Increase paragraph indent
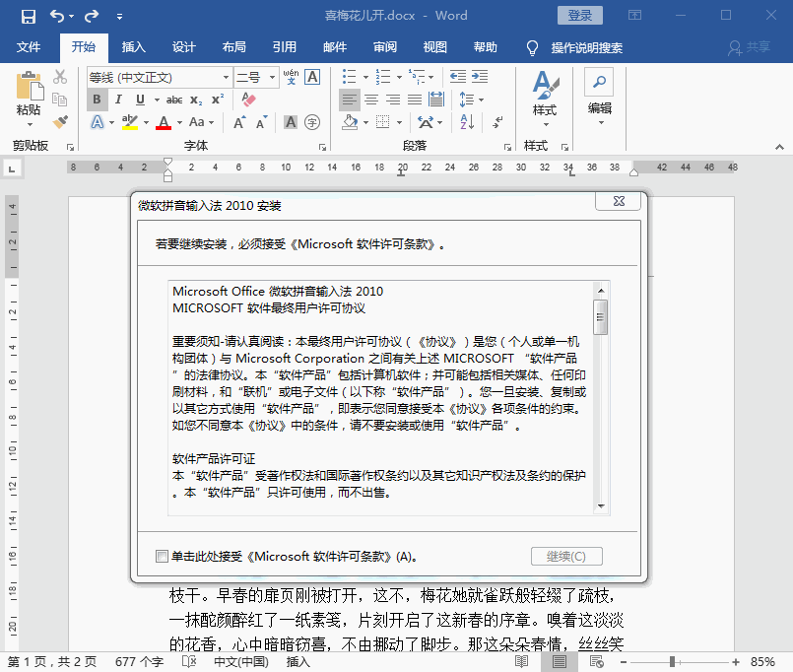793x672 pixels. pos(480,77)
